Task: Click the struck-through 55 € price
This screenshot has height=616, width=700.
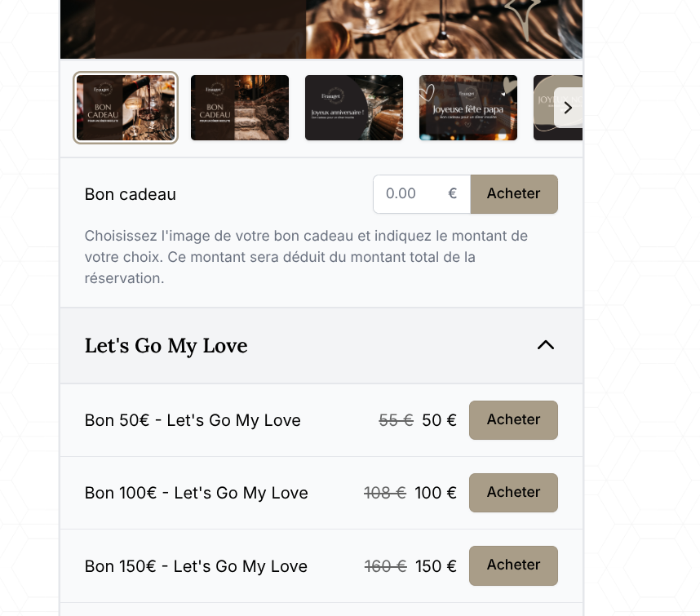Action: 396,421
